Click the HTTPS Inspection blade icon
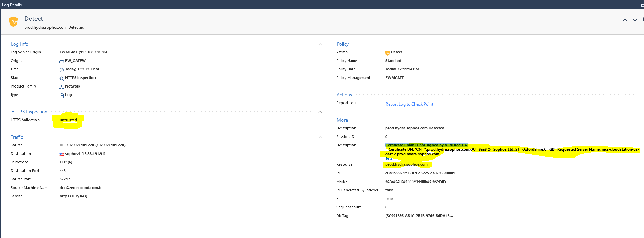The width and height of the screenshot is (644, 238). (62, 78)
